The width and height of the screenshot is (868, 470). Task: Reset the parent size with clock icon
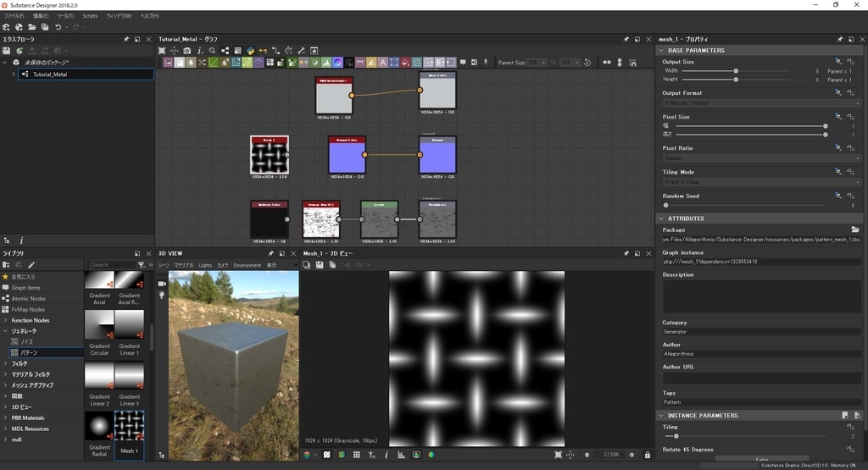pos(587,63)
